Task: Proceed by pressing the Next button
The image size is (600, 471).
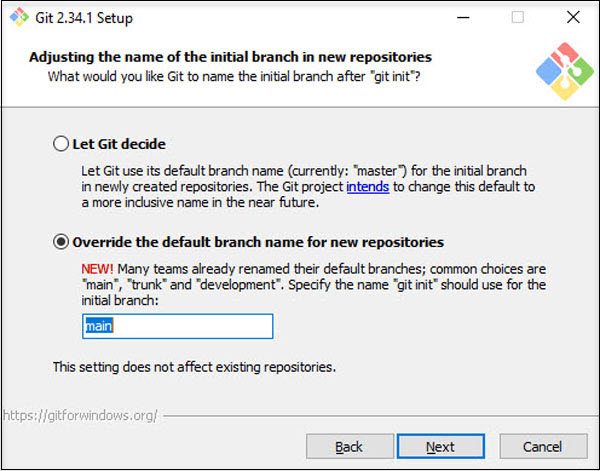Action: coord(440,446)
